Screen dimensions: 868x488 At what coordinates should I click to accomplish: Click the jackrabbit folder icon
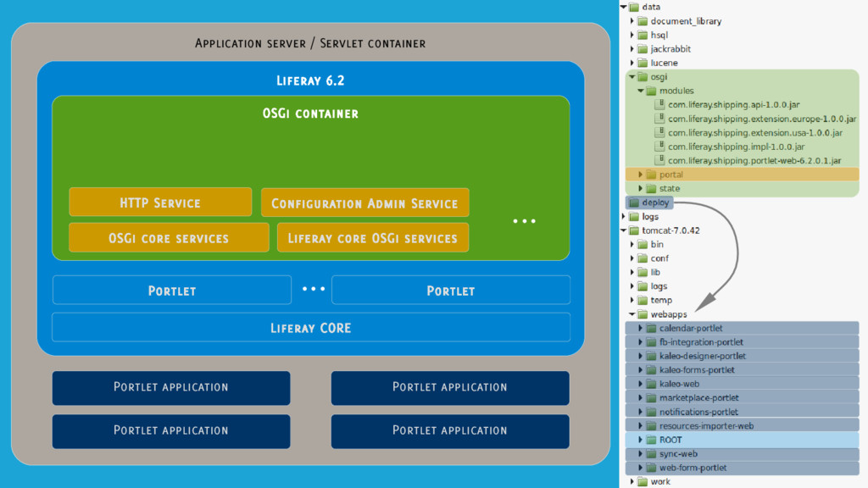643,49
